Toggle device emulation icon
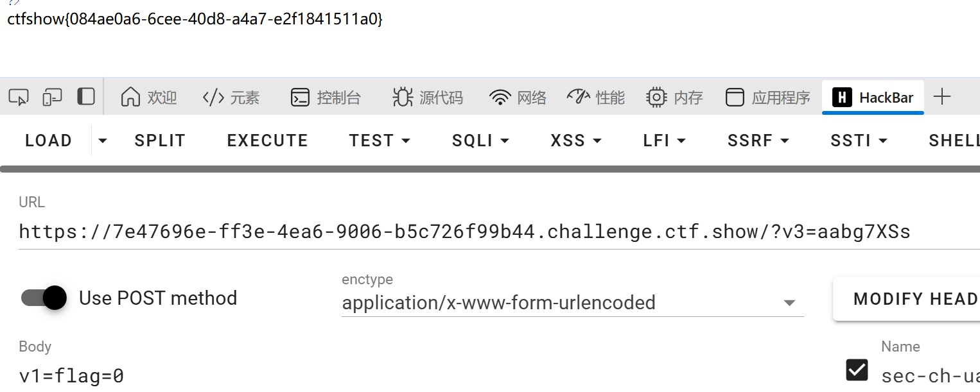This screenshot has width=980, height=392. (x=52, y=98)
